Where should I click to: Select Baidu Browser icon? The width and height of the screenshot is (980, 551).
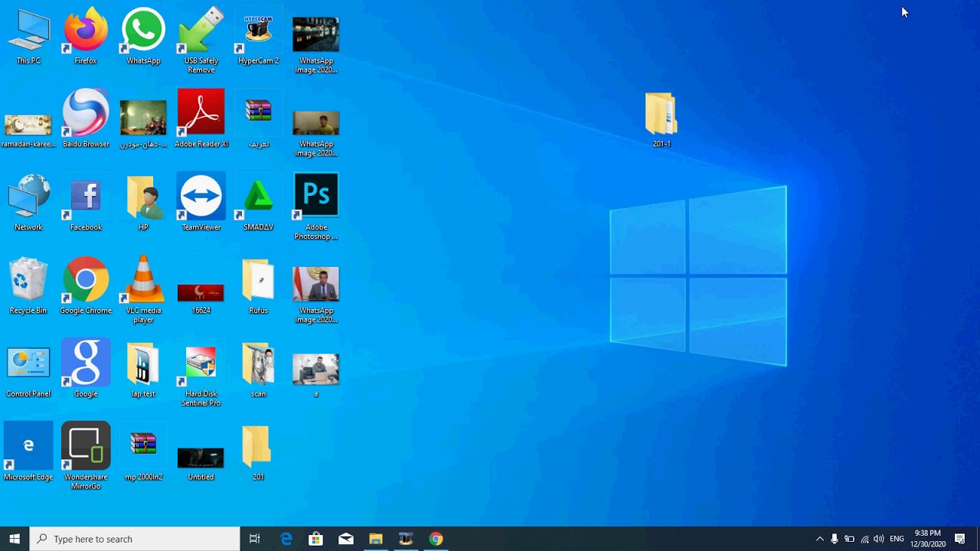(86, 119)
